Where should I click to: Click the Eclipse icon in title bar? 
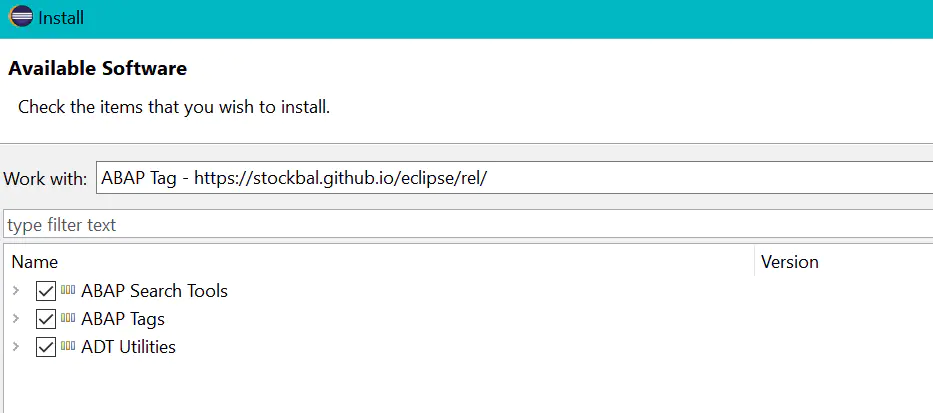pyautogui.click(x=21, y=17)
